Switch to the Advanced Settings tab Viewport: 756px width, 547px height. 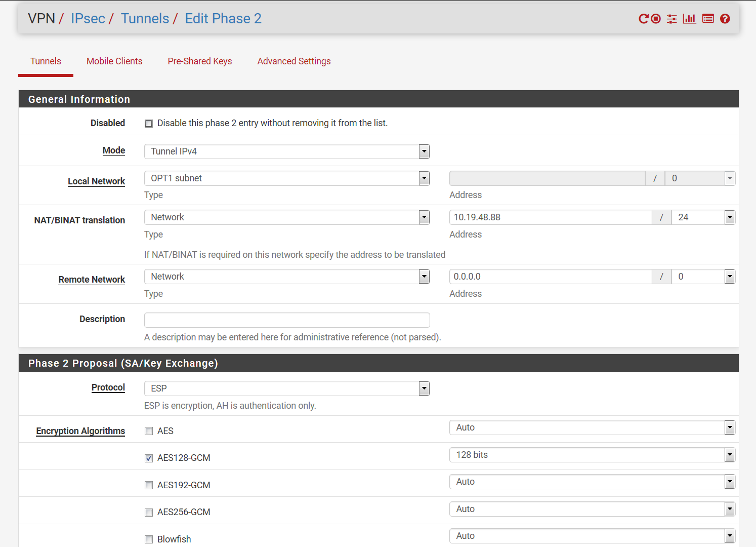[x=294, y=61]
